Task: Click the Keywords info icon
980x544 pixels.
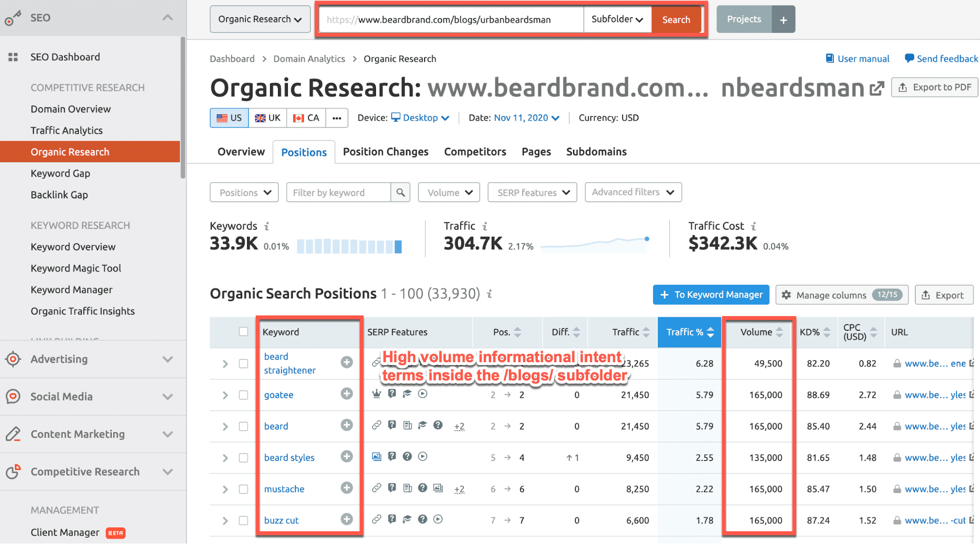Action: [x=267, y=226]
